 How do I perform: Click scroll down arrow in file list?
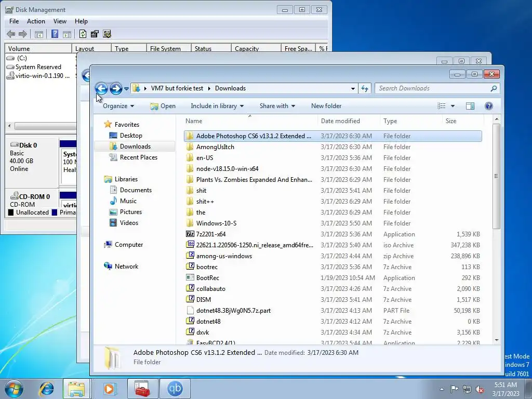click(x=496, y=340)
